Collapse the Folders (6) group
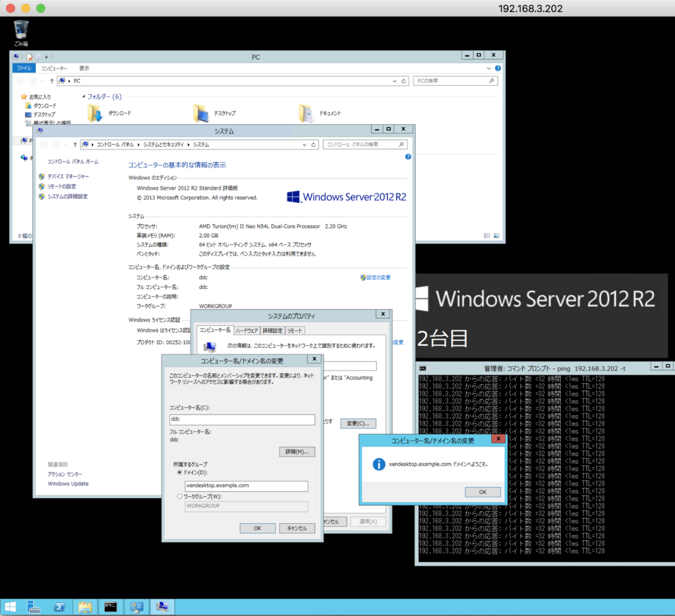Viewport: 675px width, 616px height. [x=84, y=96]
